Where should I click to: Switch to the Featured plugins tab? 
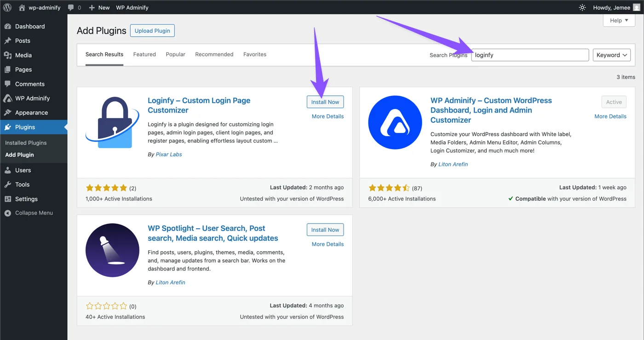coord(144,54)
